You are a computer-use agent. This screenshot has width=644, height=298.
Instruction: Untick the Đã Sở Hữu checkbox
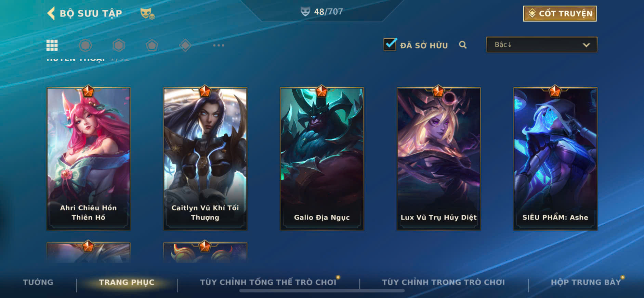(x=390, y=45)
